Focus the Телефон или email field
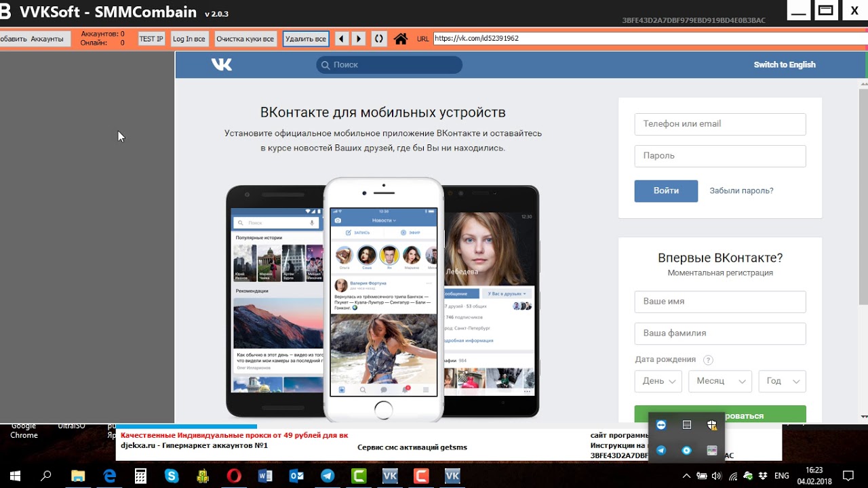The height and width of the screenshot is (488, 868). pyautogui.click(x=720, y=124)
